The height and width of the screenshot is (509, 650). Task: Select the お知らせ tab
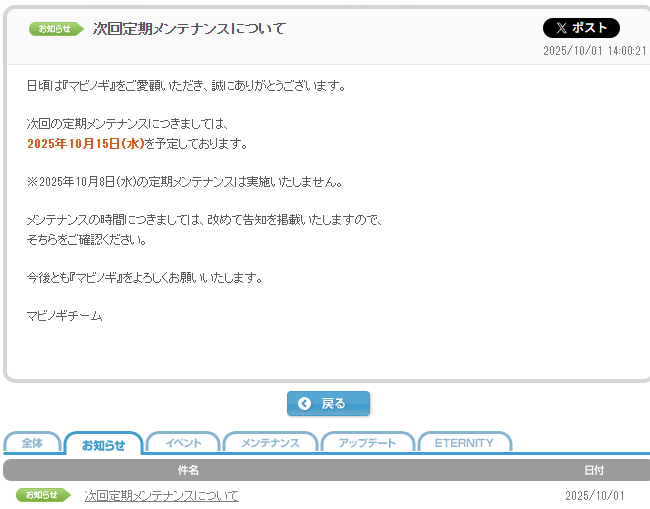coord(104,444)
